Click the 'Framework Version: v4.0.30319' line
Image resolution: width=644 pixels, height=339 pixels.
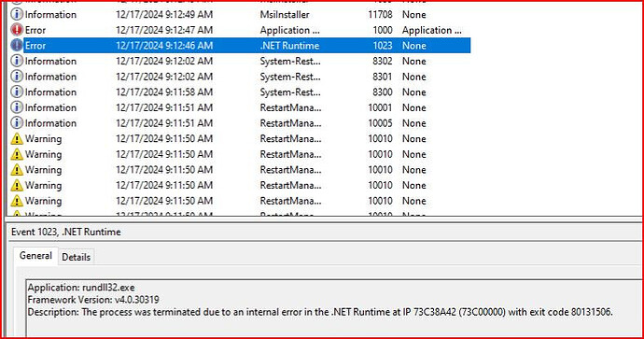93,300
